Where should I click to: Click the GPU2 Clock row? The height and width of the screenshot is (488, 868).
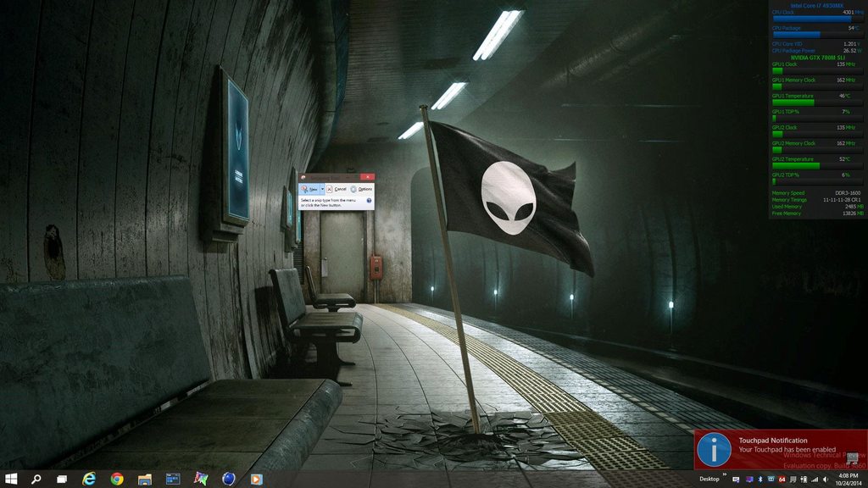point(817,127)
